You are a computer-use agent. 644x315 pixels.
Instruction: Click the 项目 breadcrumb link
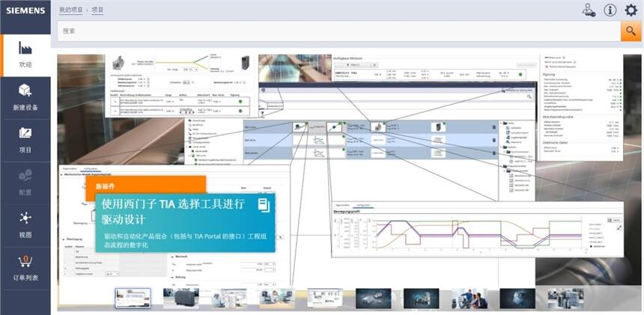tap(97, 10)
